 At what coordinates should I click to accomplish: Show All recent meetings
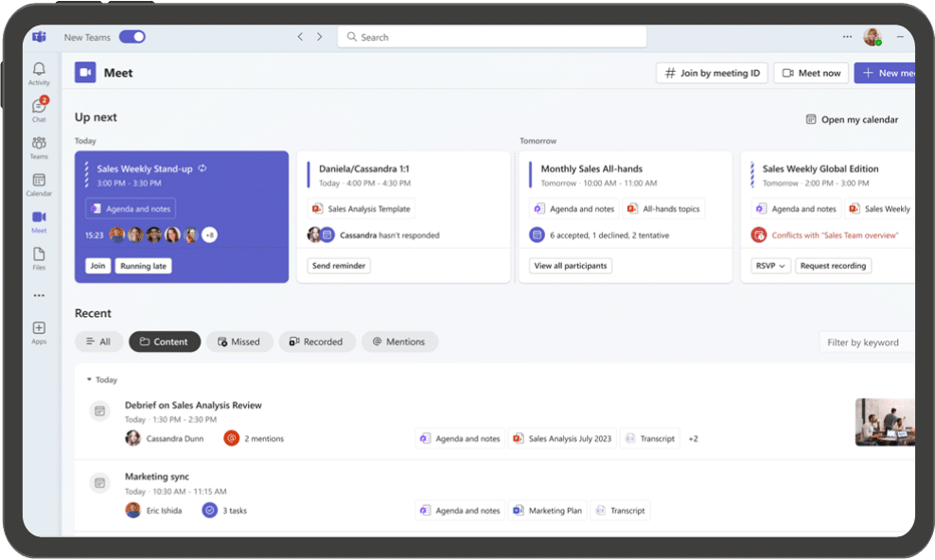pos(98,341)
